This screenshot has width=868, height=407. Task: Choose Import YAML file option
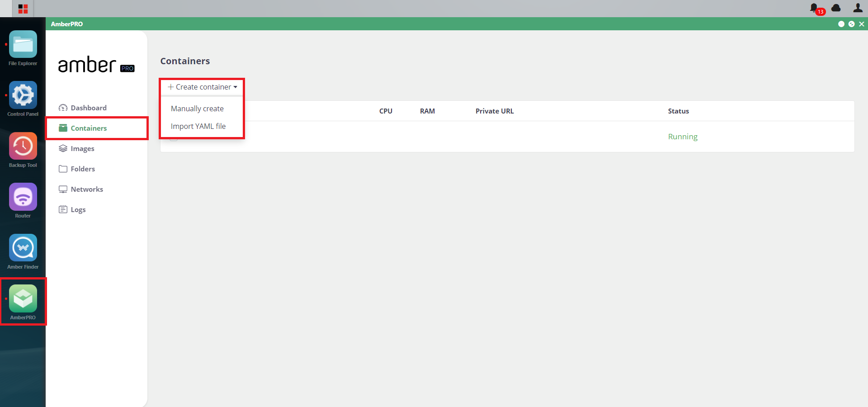(198, 126)
